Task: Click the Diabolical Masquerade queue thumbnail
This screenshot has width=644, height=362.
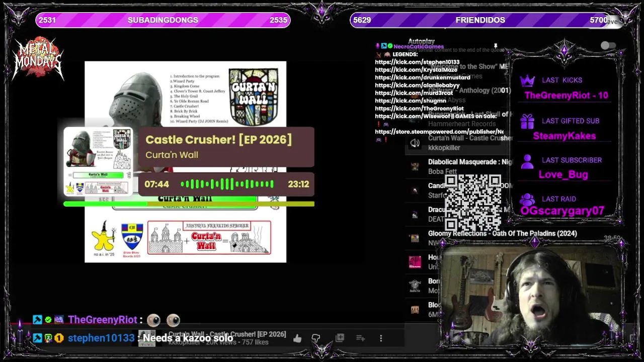Action: (415, 166)
